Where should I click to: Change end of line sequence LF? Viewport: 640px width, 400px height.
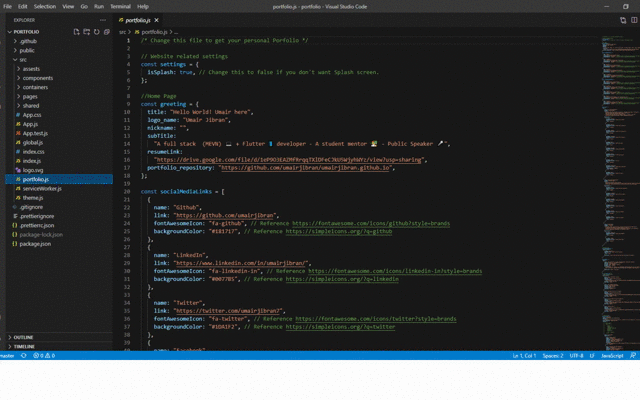(x=592, y=356)
